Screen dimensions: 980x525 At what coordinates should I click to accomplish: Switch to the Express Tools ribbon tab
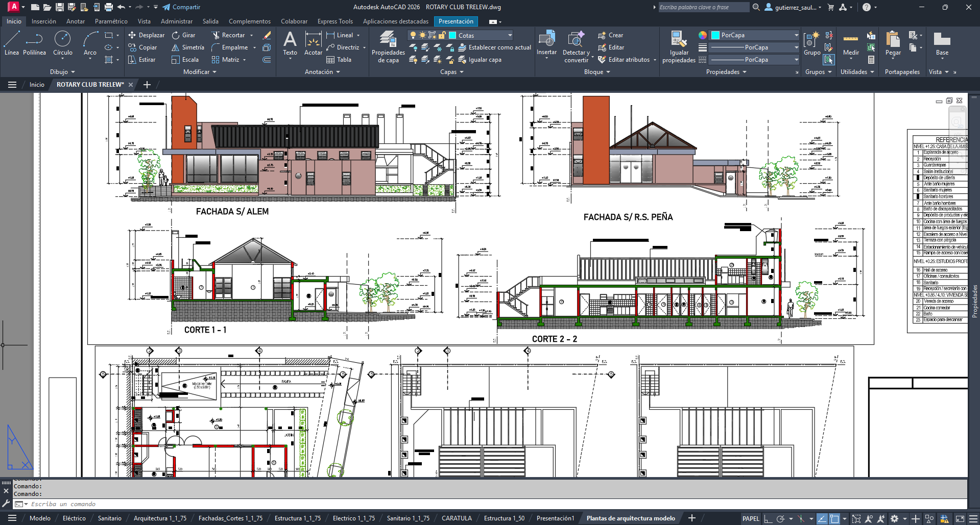click(x=335, y=21)
